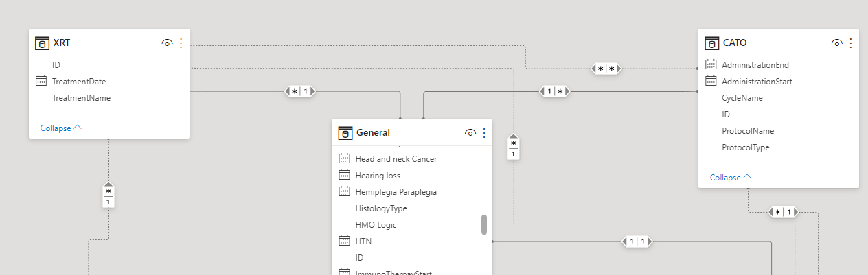Select the many-to-one marker below XRT

pyautogui.click(x=108, y=196)
